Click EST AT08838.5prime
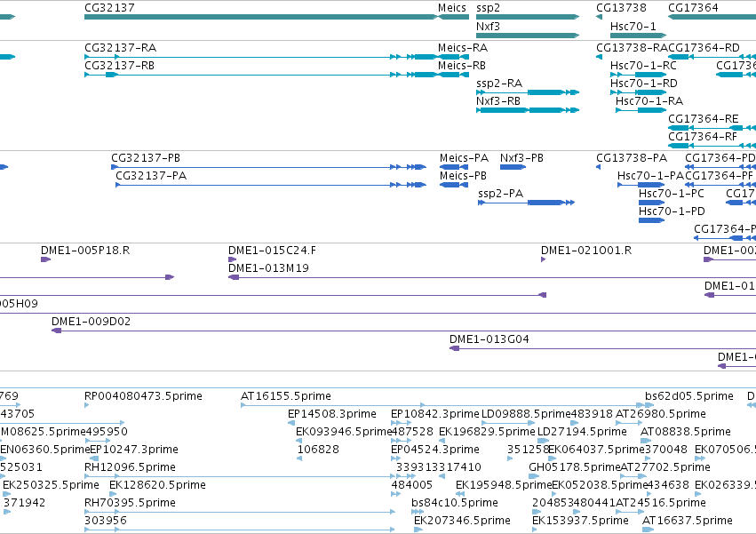Viewport: 756px width, 534px height. [646, 441]
